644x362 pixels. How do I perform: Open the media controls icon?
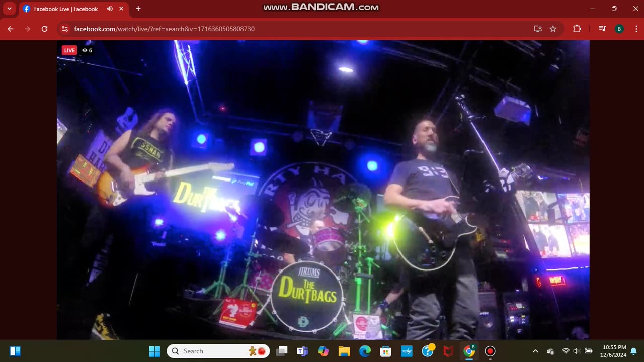(602, 29)
